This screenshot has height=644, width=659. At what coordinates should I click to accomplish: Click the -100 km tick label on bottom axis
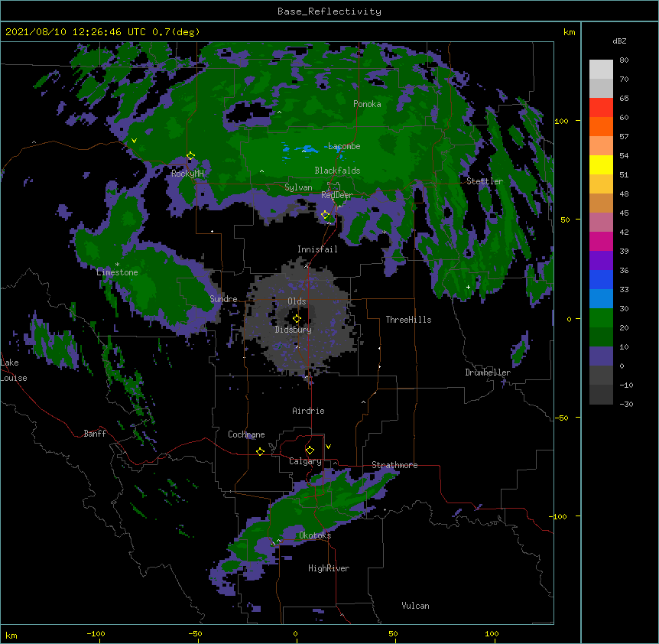pos(96,633)
